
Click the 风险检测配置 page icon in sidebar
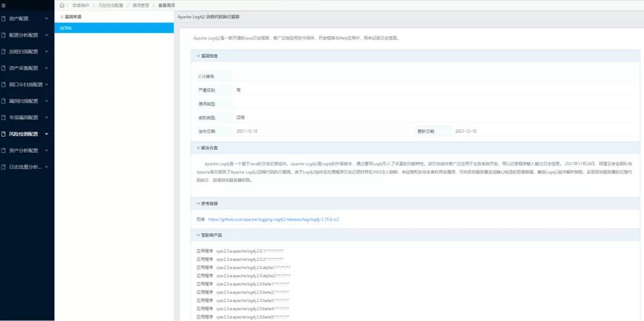click(4, 134)
